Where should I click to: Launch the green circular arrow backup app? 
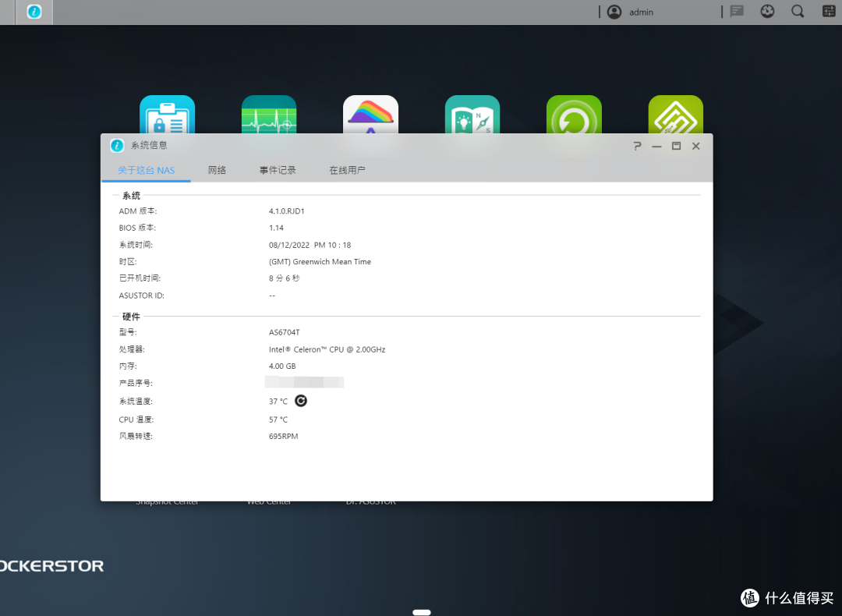pos(574,115)
